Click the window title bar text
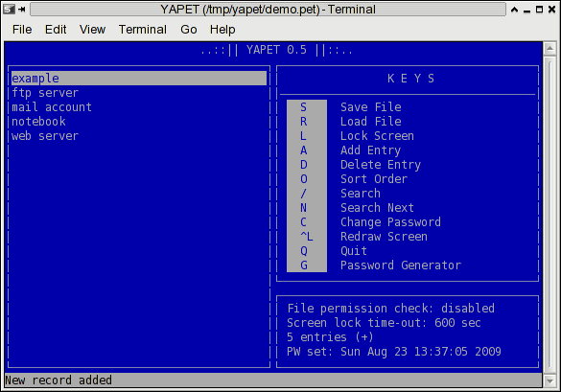 coord(268,10)
